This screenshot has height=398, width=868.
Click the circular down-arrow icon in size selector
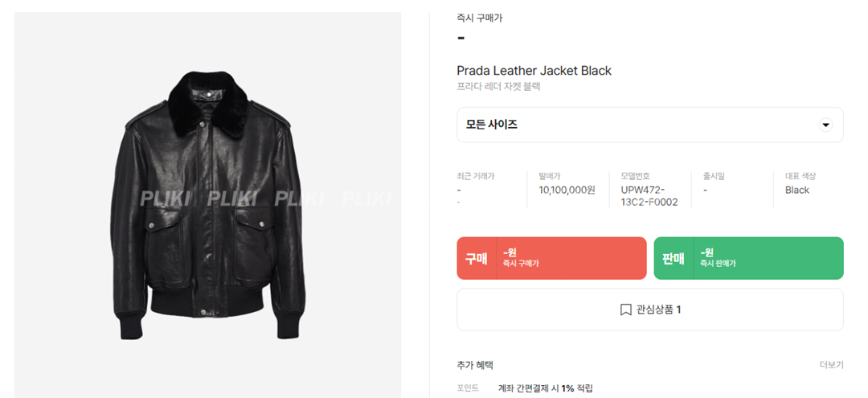click(825, 125)
